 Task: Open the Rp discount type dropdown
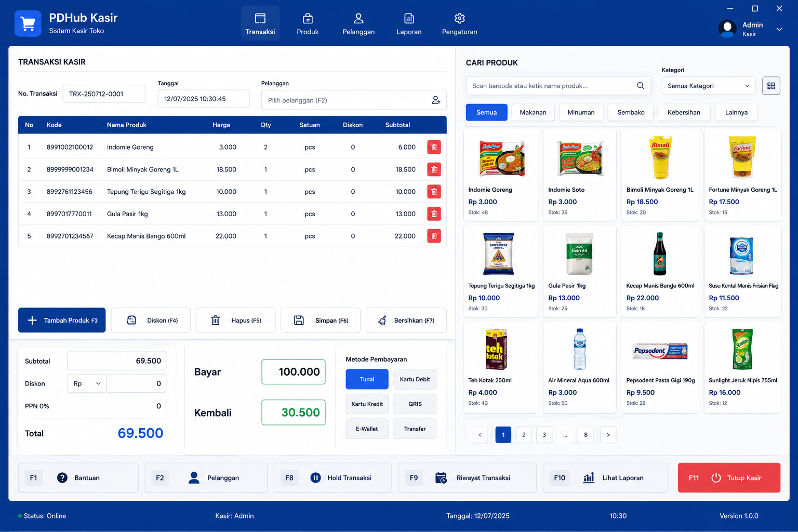tap(87, 383)
